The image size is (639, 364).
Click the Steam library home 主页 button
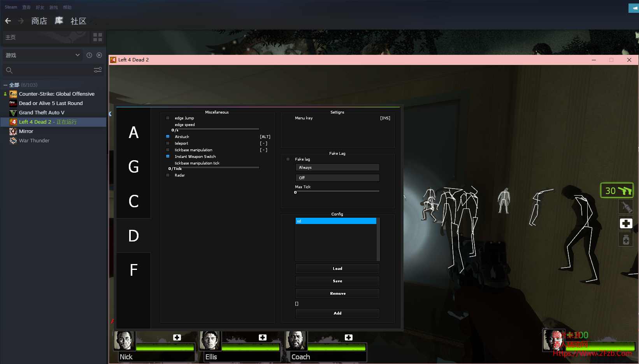[46, 37]
